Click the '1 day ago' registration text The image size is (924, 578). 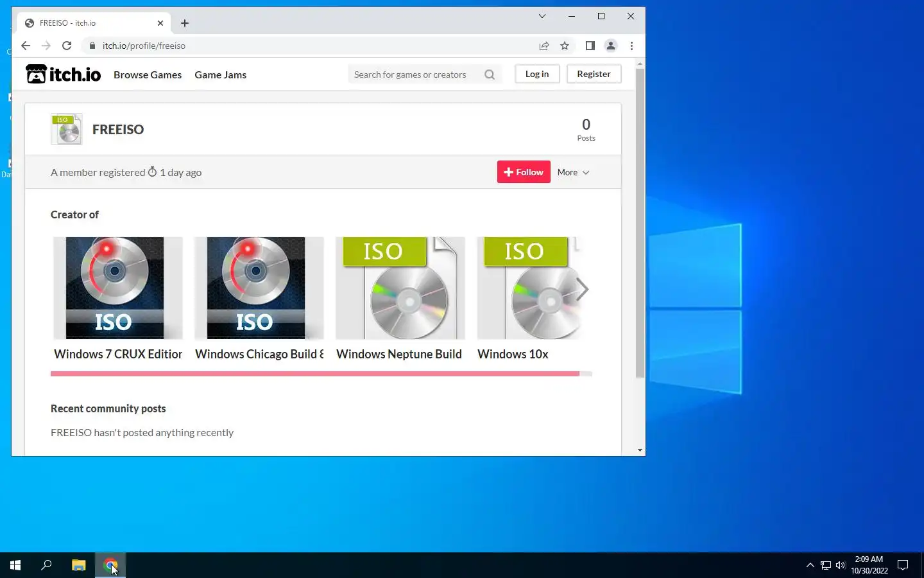point(180,172)
